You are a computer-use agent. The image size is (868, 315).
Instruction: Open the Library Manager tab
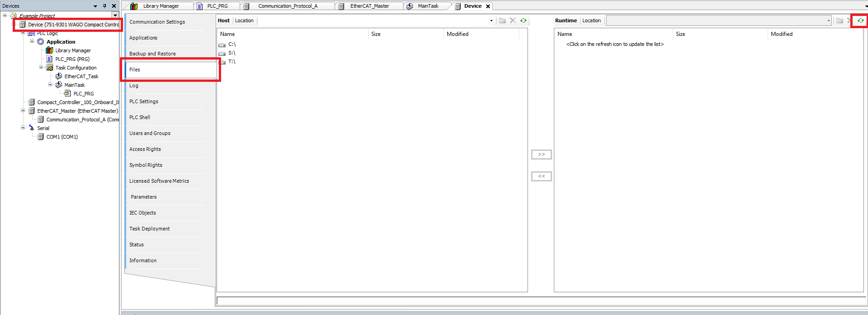coord(161,6)
